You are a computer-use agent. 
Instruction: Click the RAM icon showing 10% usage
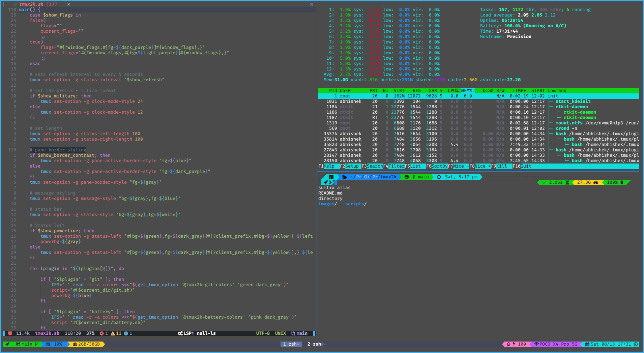[x=48, y=344]
